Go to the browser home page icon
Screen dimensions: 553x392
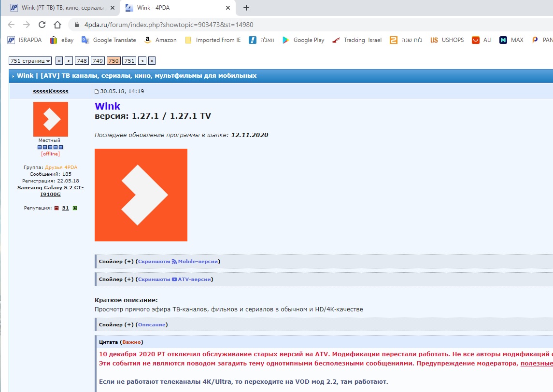coord(57,25)
